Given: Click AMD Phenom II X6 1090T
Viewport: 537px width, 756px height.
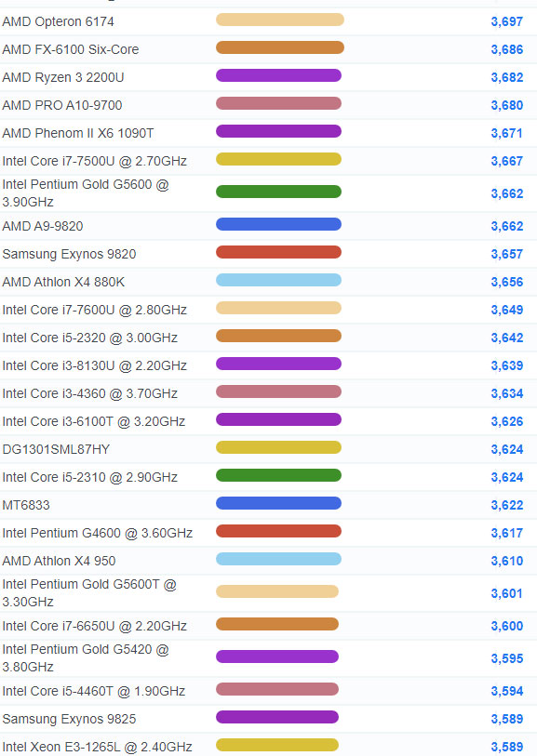Looking at the screenshot, I should pos(78,134).
